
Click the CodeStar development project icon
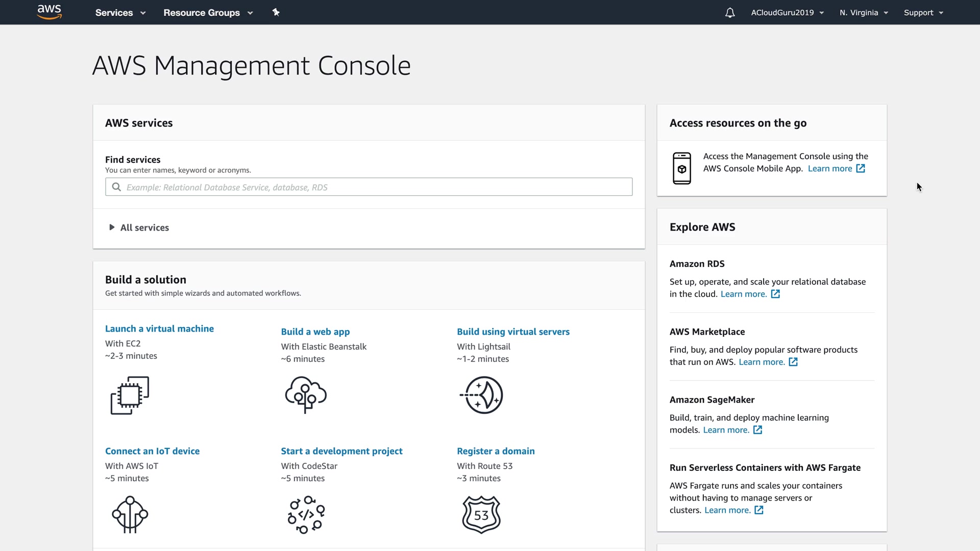click(306, 514)
